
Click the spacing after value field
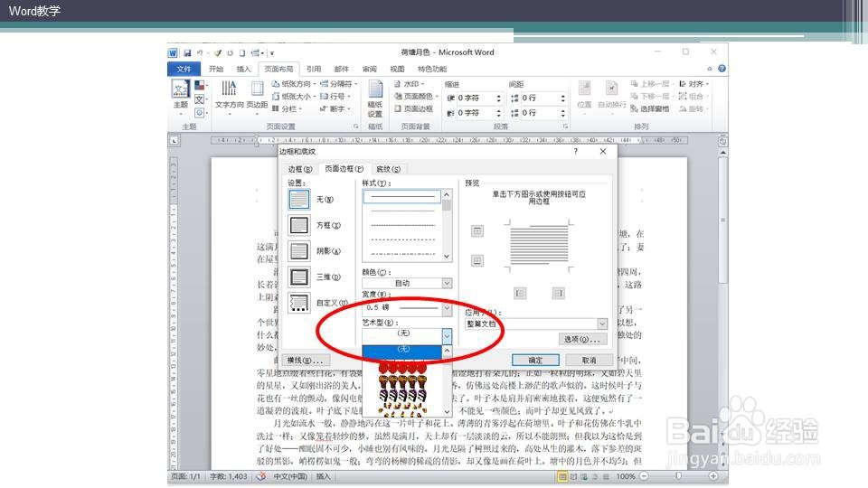click(x=539, y=113)
